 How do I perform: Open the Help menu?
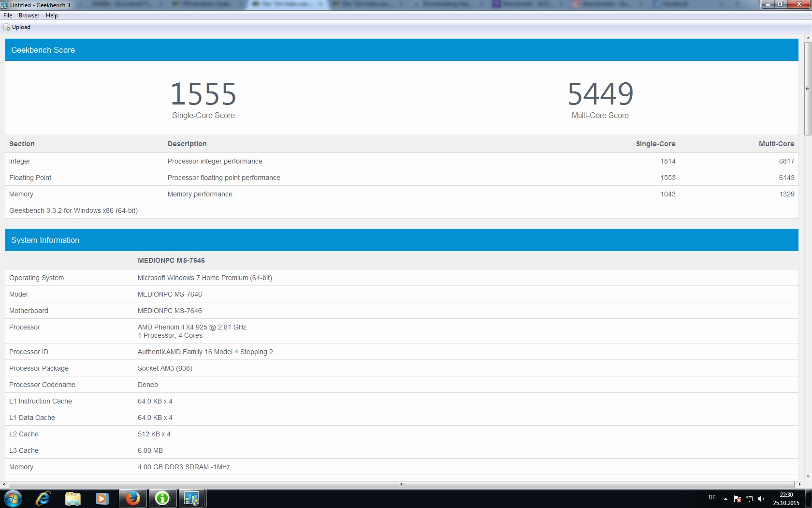tap(52, 15)
